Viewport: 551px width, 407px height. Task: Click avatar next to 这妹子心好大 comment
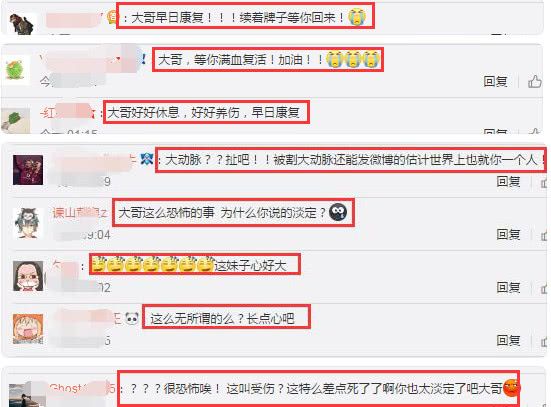click(x=28, y=276)
